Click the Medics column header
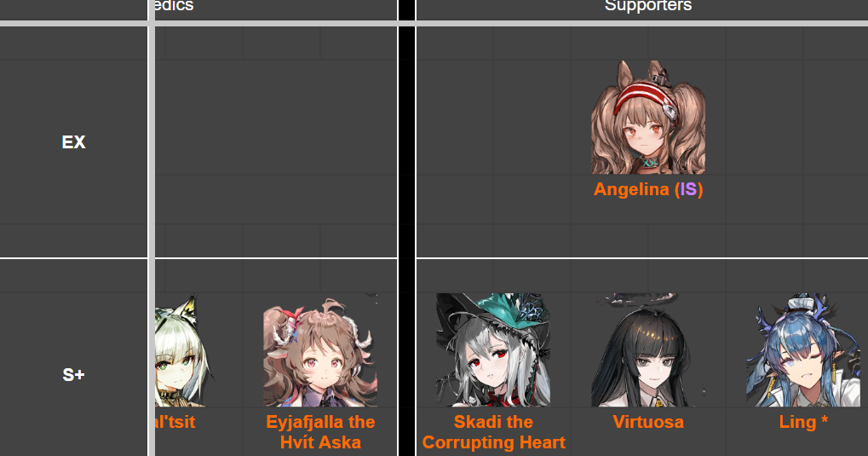Viewport: 868px width, 456px height. tap(174, 6)
